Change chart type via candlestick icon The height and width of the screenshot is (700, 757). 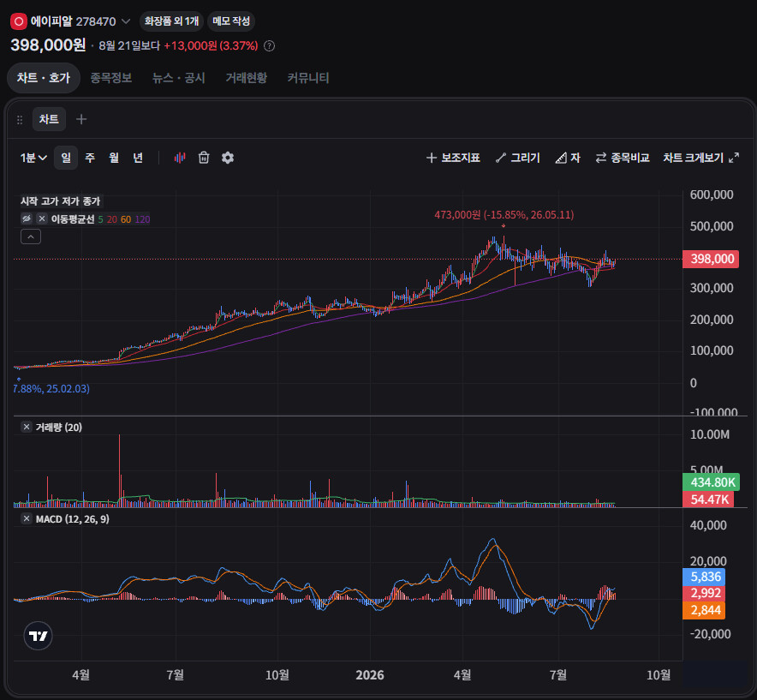(180, 158)
